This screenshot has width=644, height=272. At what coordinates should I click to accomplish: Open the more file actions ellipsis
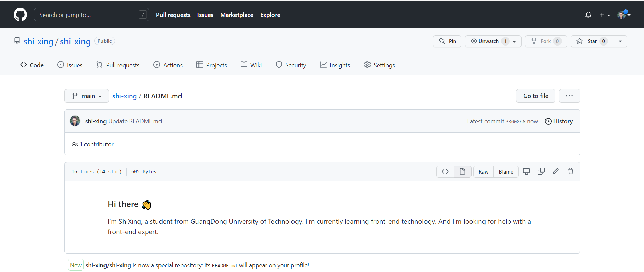click(569, 96)
